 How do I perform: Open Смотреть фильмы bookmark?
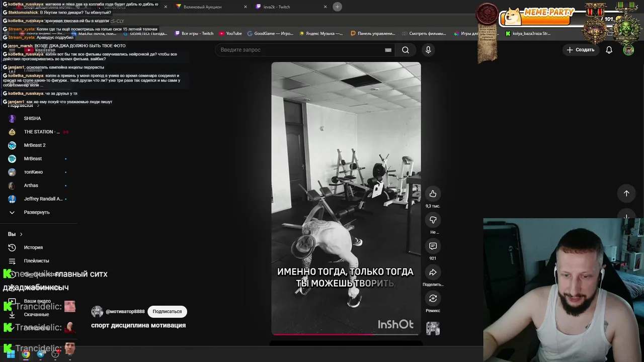tap(424, 34)
